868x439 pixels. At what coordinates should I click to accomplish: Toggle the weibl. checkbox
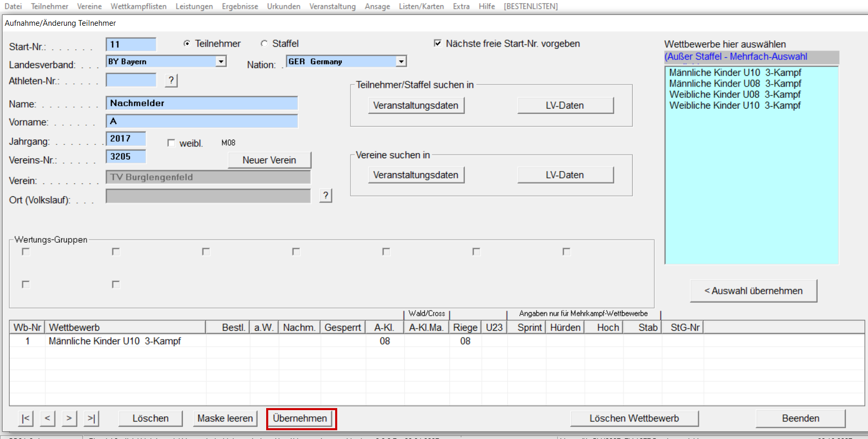point(171,143)
